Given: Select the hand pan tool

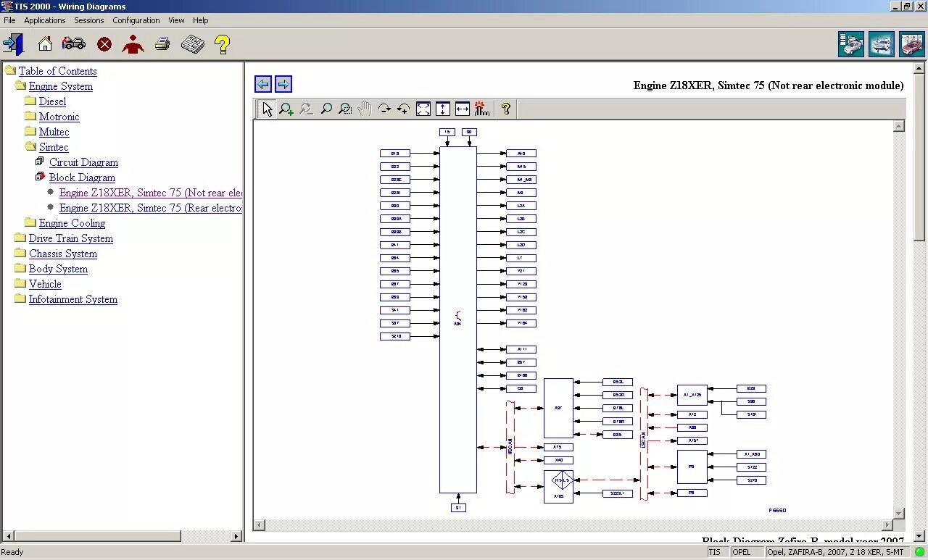Looking at the screenshot, I should [365, 109].
